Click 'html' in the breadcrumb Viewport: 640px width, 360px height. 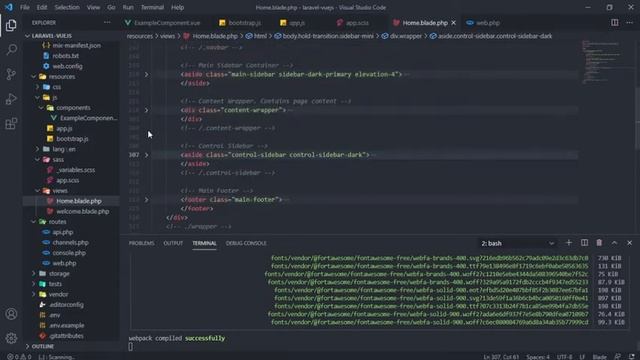point(260,36)
